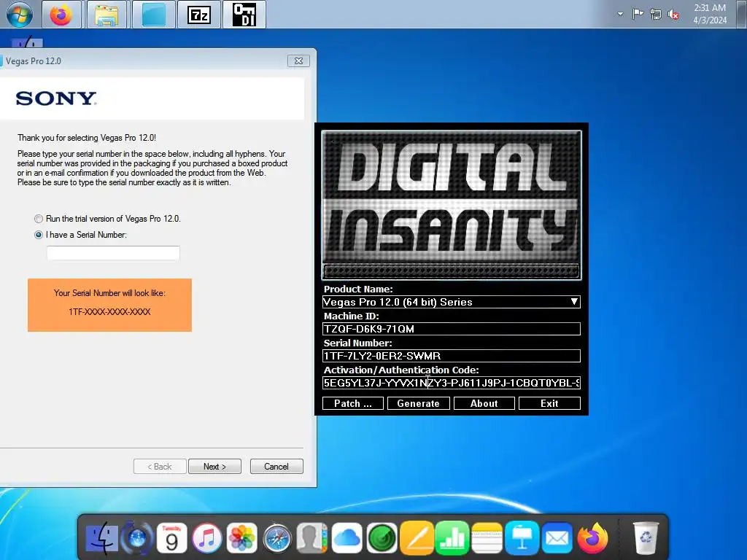Launch Keynote in the dock
Viewport: 747px width, 560px height.
522,538
